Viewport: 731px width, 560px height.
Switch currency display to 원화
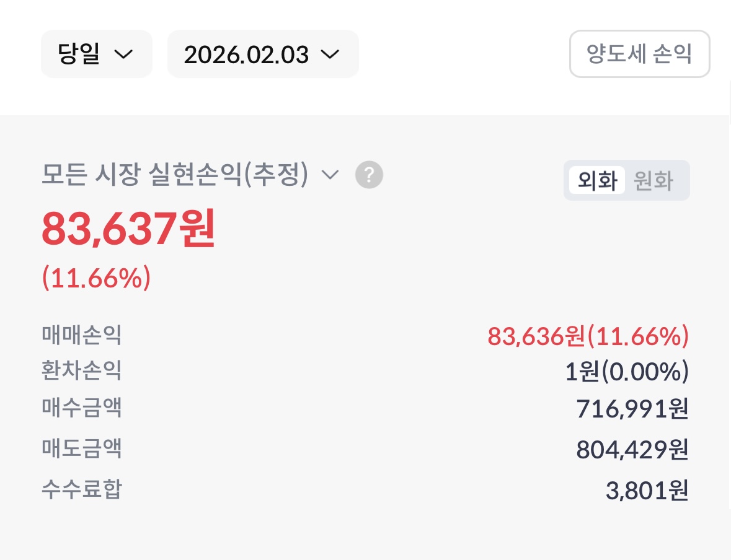(653, 181)
